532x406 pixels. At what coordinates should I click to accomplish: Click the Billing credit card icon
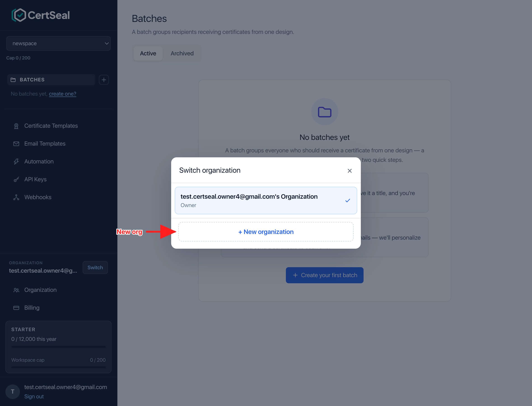click(x=16, y=308)
